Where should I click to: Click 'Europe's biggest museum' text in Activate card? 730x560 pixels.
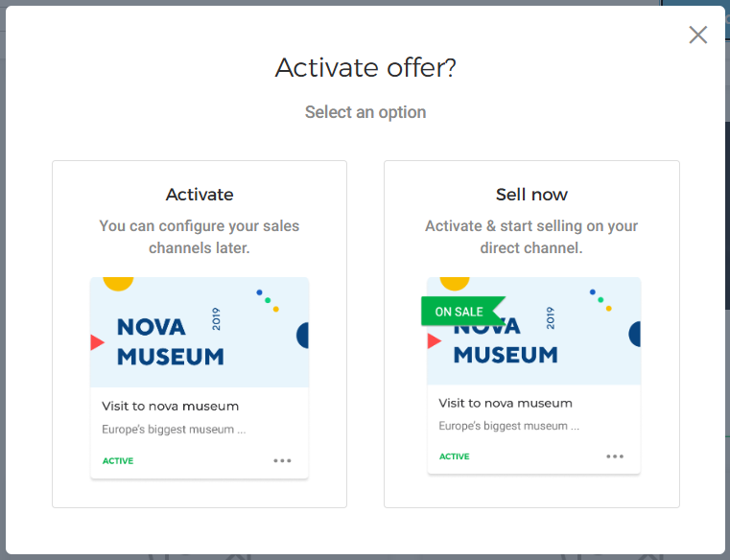pyautogui.click(x=174, y=430)
